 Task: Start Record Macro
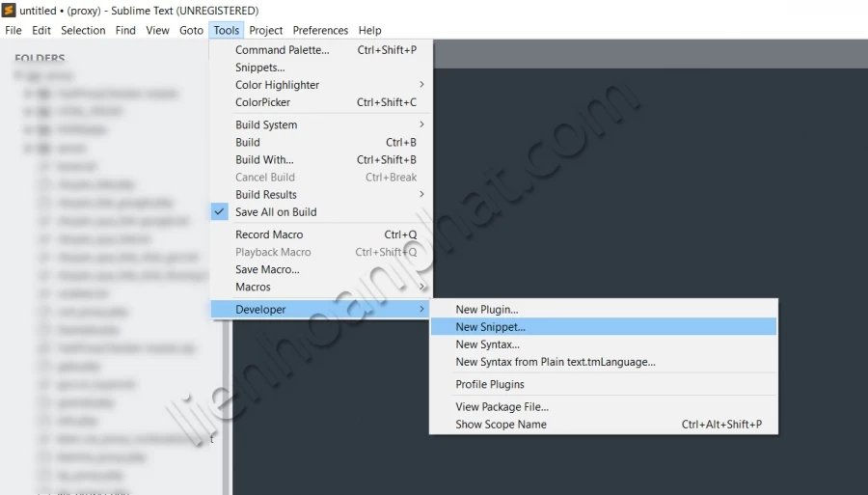[x=321, y=234]
